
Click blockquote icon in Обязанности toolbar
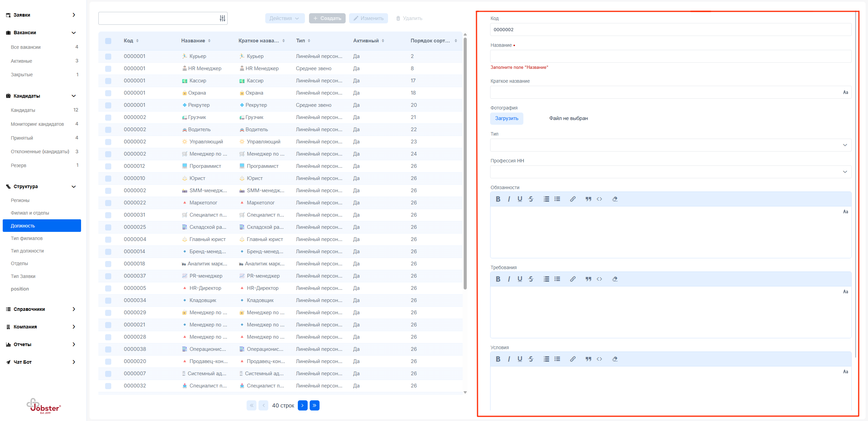click(x=588, y=199)
